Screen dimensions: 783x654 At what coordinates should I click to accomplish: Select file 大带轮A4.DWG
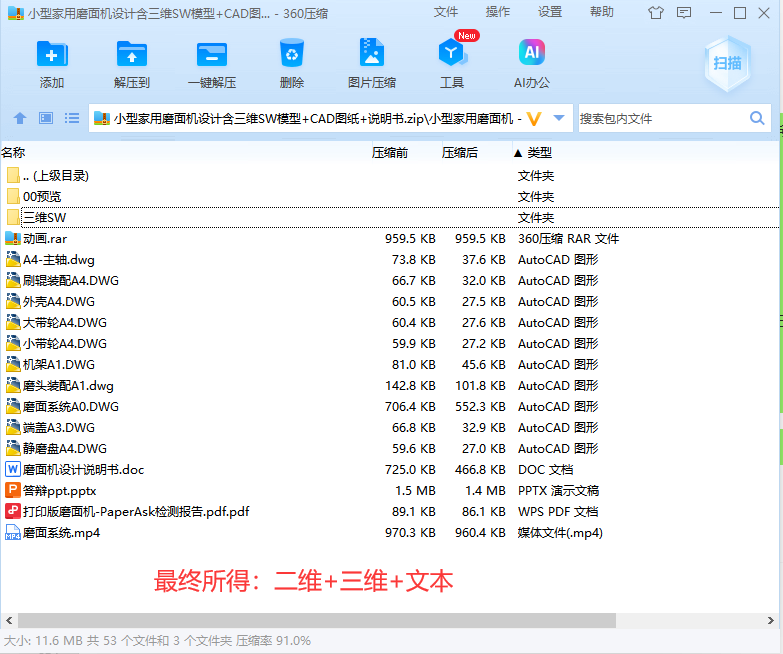coord(65,323)
